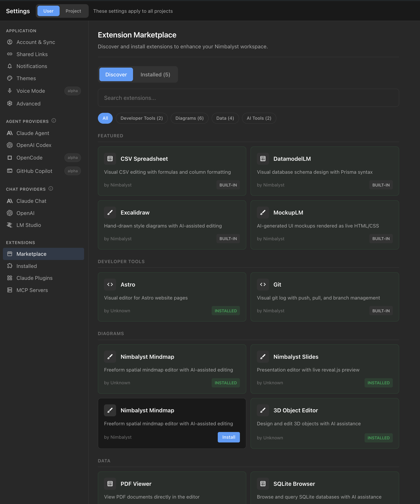The image size is (420, 504).
Task: Click the Advanced gear icon
Action: coord(10,103)
